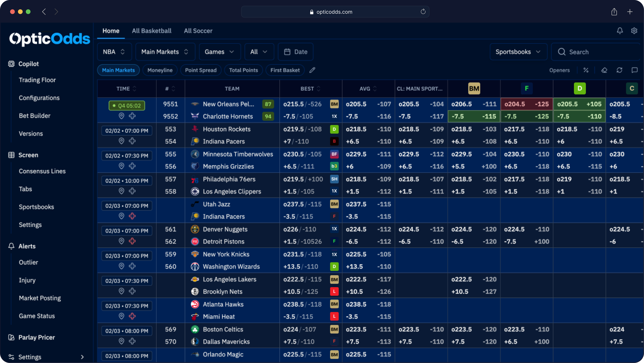Screen dimensions: 644x363
Task: Toggle the First Basket filter pill
Action: pyautogui.click(x=285, y=70)
